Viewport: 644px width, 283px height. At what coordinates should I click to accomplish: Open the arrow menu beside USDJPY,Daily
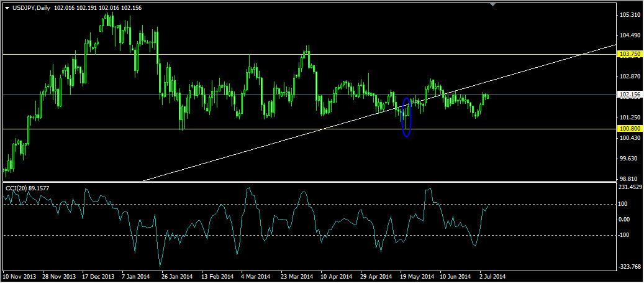[x=7, y=7]
